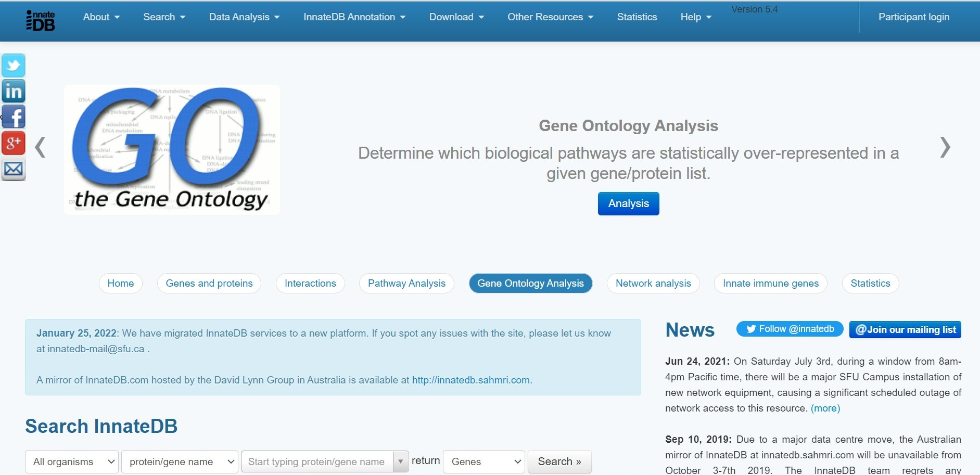Open the All organisms dropdown
This screenshot has width=980, height=475.
click(72, 461)
